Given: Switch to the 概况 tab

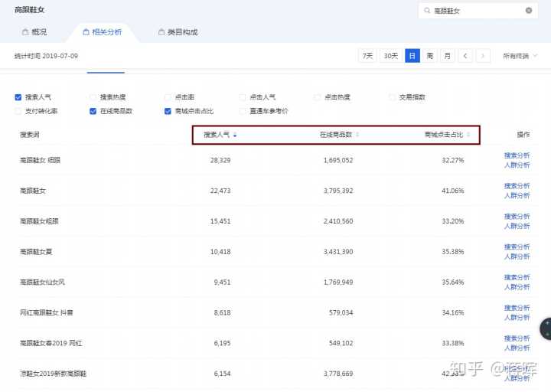Looking at the screenshot, I should [x=34, y=32].
